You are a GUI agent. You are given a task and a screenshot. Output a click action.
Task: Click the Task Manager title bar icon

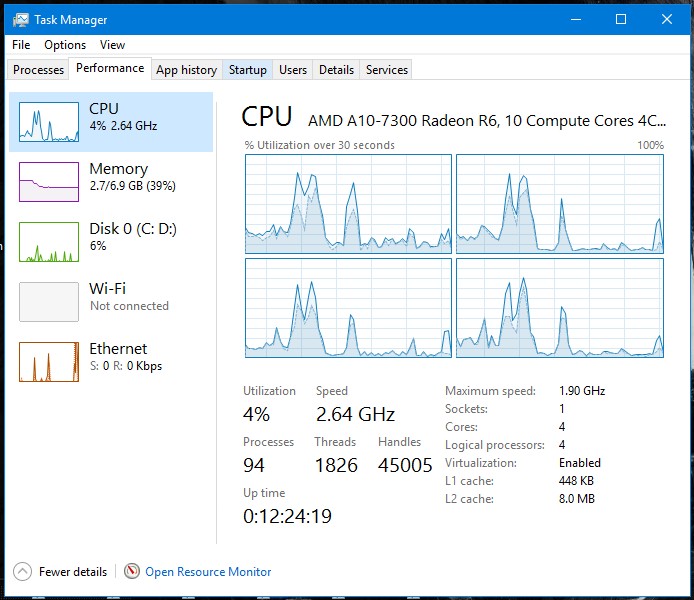(x=20, y=19)
